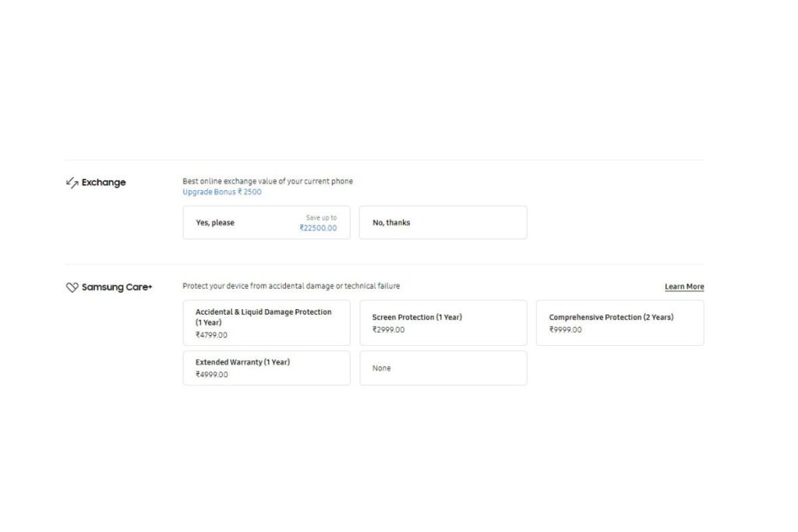Choose Screen Protection (1 Year) plan
The image size is (798, 532).
pyautogui.click(x=443, y=323)
